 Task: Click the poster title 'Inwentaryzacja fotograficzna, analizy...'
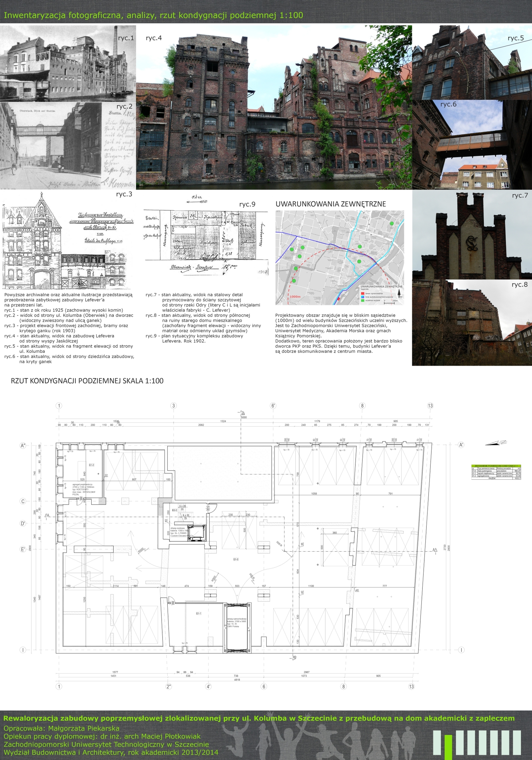click(153, 15)
